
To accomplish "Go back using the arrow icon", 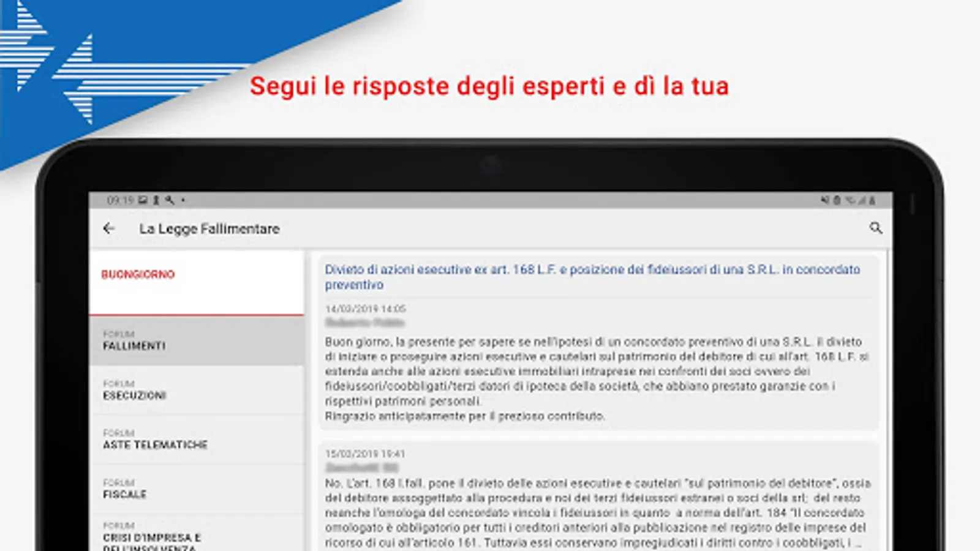I will [109, 228].
